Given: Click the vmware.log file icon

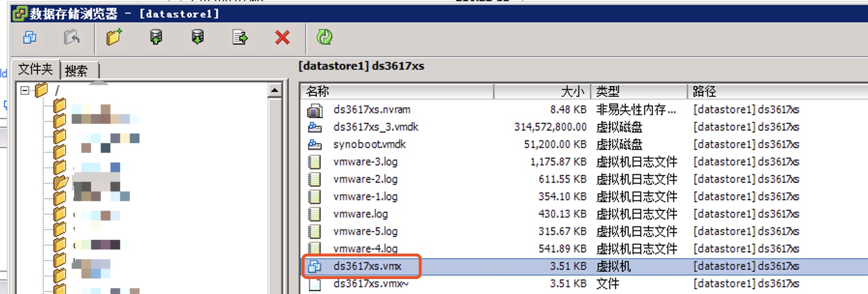Looking at the screenshot, I should click(x=315, y=214).
